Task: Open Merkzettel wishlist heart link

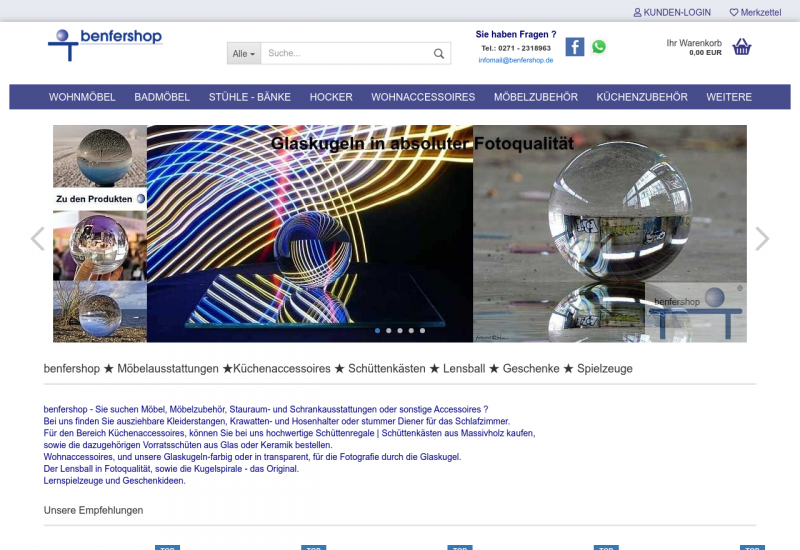Action: click(x=755, y=12)
